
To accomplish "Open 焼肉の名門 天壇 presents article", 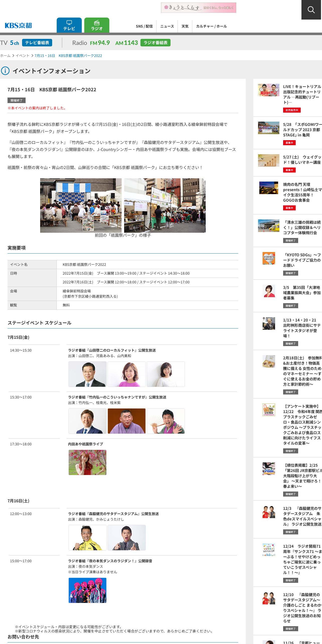I will [x=302, y=192].
